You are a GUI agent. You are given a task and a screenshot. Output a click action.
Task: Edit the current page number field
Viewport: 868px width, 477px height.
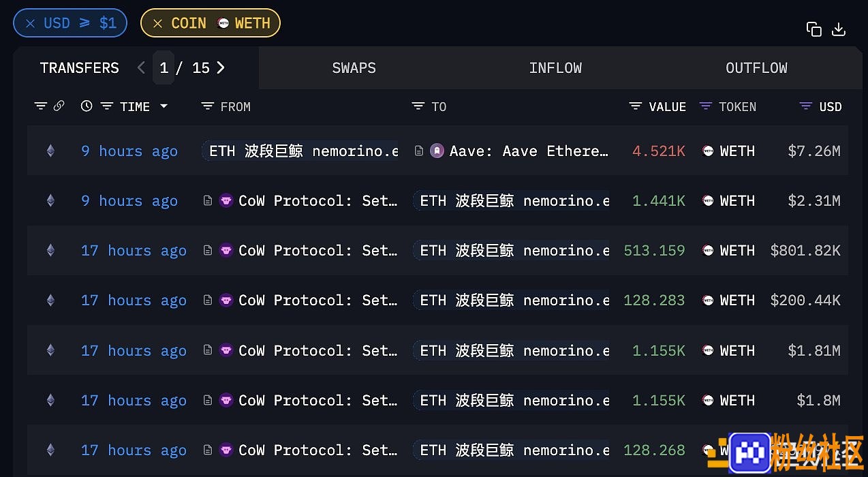click(x=164, y=67)
